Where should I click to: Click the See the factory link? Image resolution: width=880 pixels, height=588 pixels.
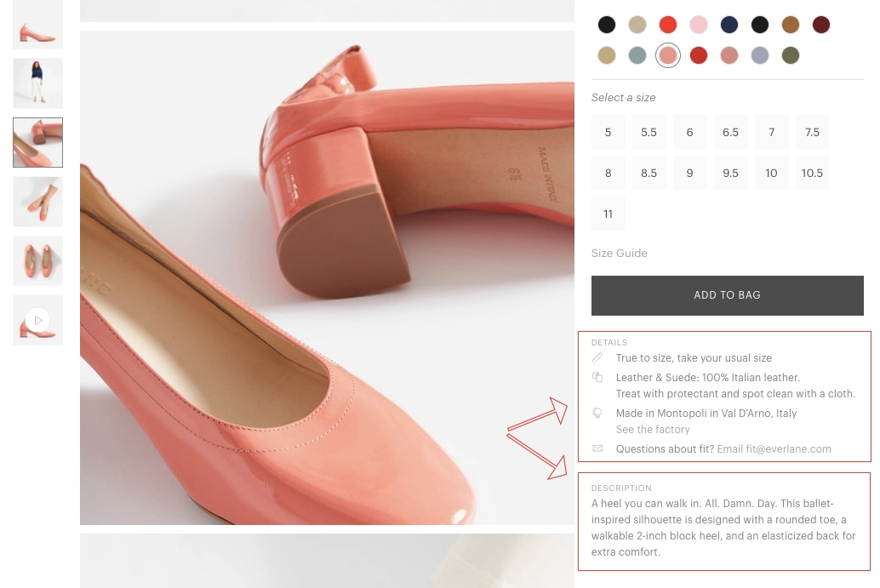pyautogui.click(x=653, y=430)
